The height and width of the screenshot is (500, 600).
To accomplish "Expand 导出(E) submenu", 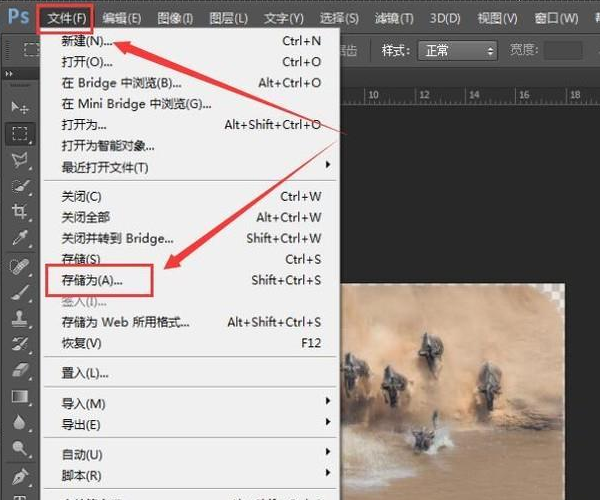I will click(191, 425).
